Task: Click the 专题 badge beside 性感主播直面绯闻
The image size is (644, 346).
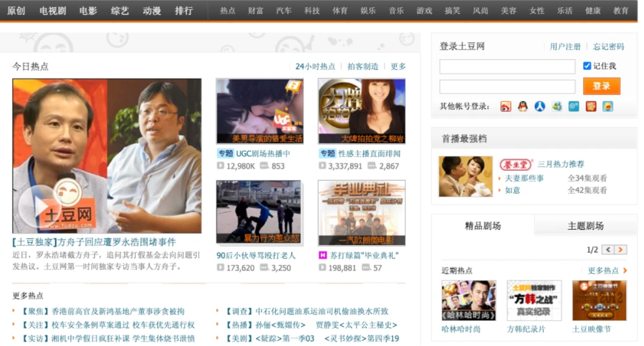Action: click(x=327, y=153)
